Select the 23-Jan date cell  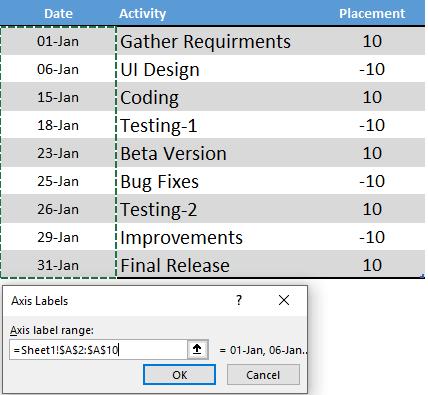coord(58,153)
